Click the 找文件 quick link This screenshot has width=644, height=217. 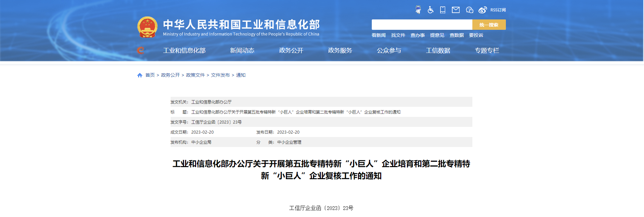398,35
